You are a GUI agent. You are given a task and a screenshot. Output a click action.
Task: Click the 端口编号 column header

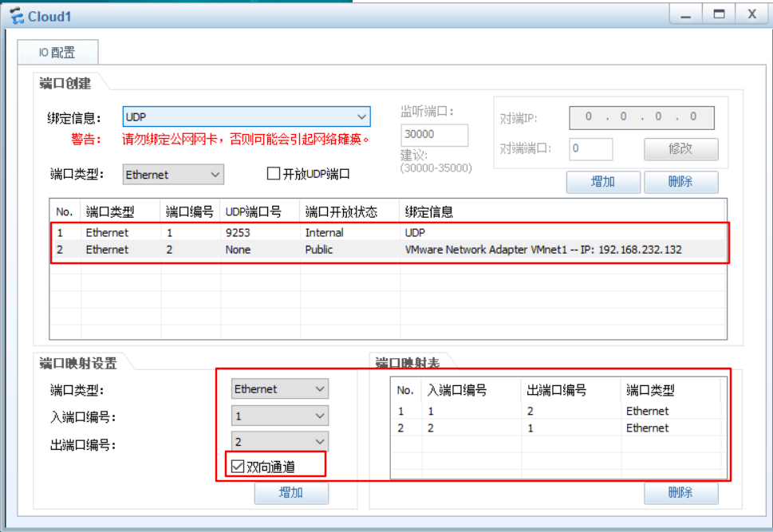[190, 212]
